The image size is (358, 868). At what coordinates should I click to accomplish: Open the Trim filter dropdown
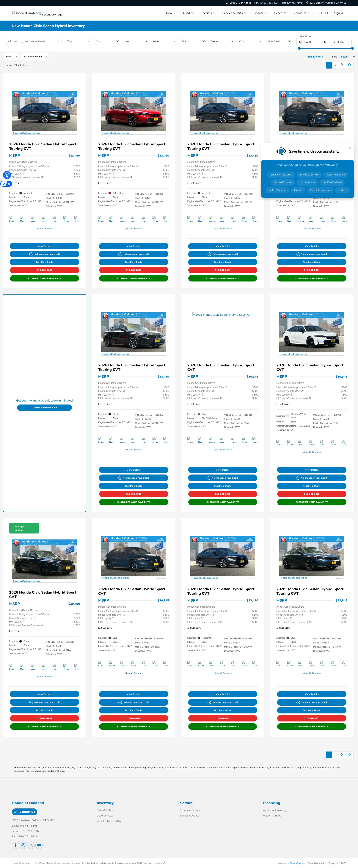coord(193,41)
